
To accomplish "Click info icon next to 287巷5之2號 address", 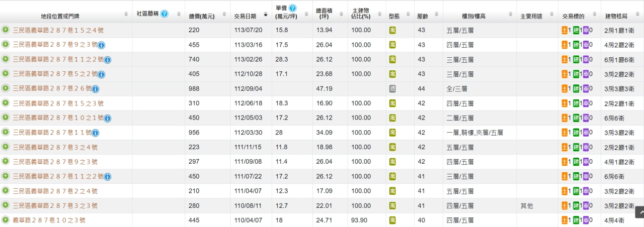I will (x=101, y=74).
